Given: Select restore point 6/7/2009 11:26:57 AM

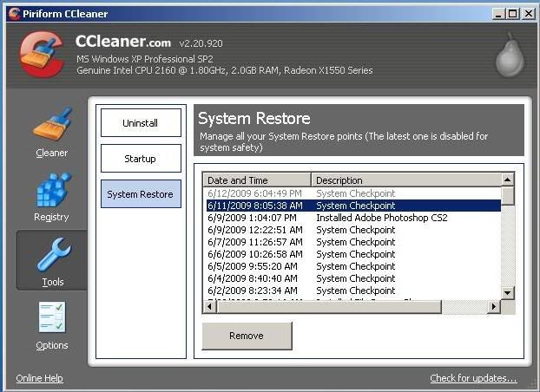Looking at the screenshot, I should click(353, 242).
